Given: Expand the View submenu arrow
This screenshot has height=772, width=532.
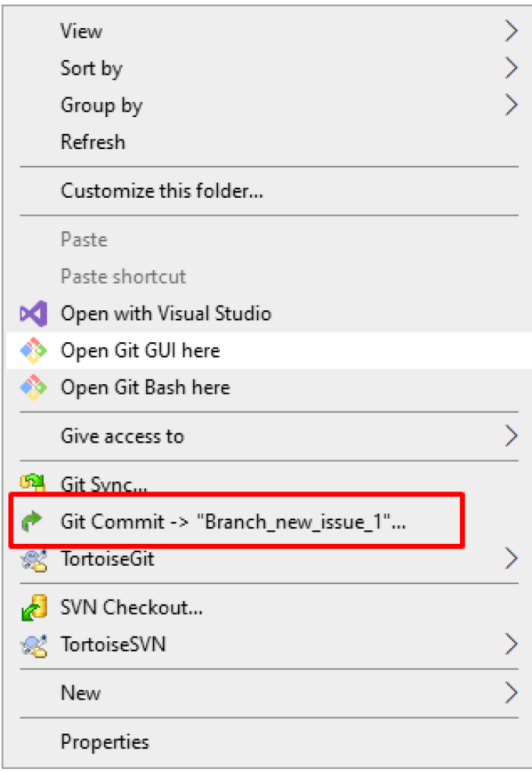Looking at the screenshot, I should pyautogui.click(x=511, y=31).
